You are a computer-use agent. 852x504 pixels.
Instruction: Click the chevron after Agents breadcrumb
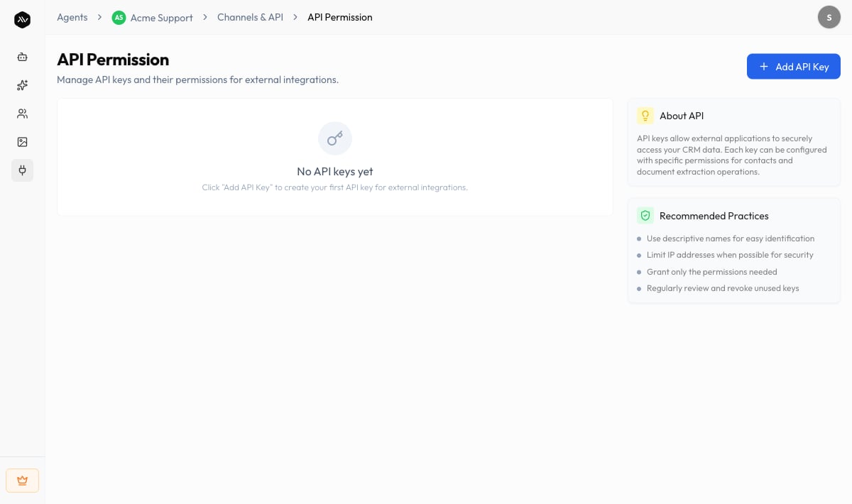[100, 17]
